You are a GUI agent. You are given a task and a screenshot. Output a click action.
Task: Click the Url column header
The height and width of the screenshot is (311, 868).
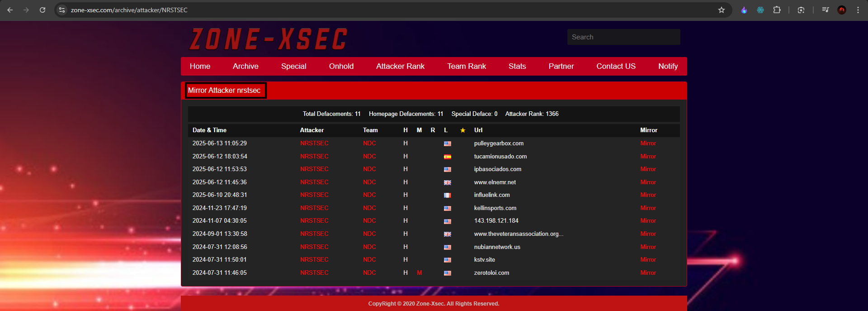(x=478, y=130)
